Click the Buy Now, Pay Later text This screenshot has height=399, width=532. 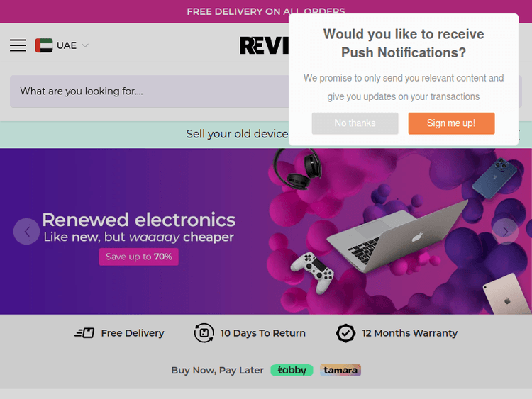pos(218,370)
